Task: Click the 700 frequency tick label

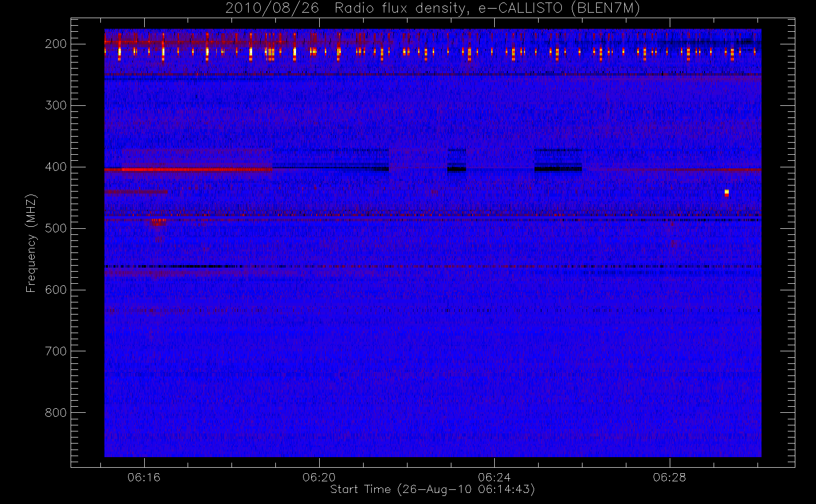Action: 56,351
